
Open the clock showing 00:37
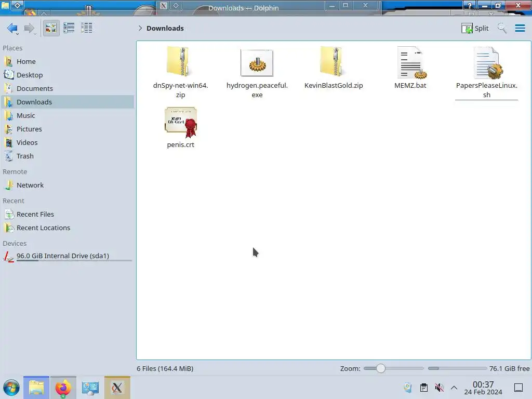click(483, 388)
